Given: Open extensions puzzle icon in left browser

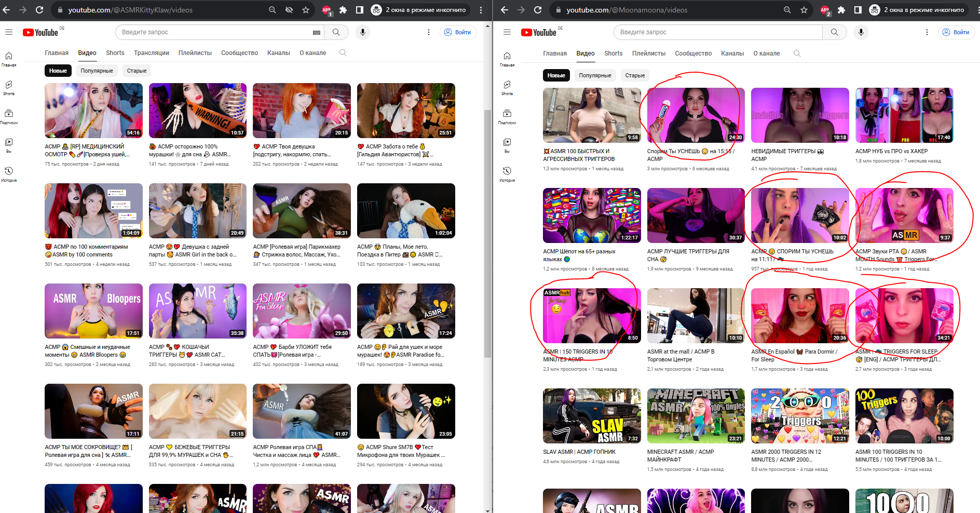Looking at the screenshot, I should click(x=343, y=10).
